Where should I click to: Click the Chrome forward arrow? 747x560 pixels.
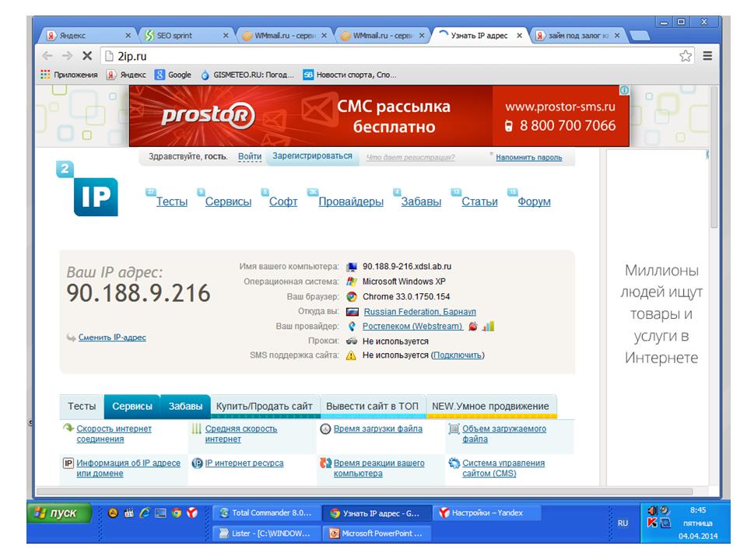pos(67,56)
